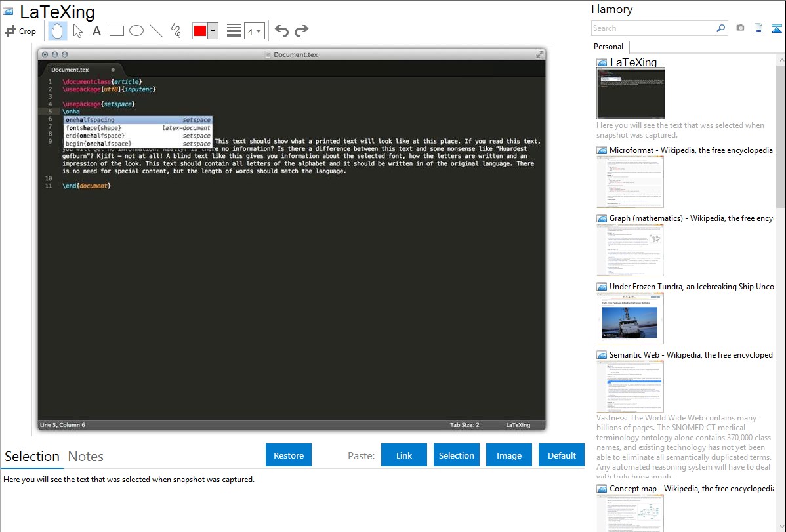Open the LaTeXing snapshot thumbnail in sidebar

point(631,94)
